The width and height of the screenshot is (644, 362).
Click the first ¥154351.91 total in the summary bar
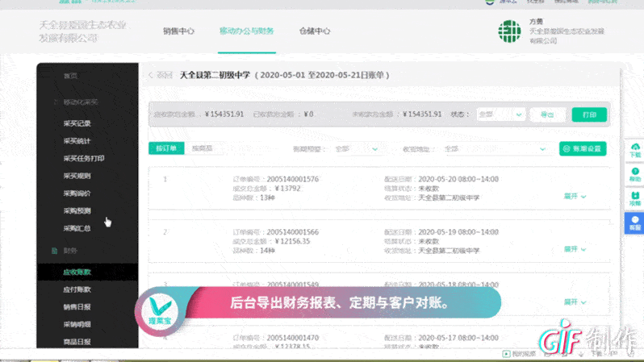[224, 114]
